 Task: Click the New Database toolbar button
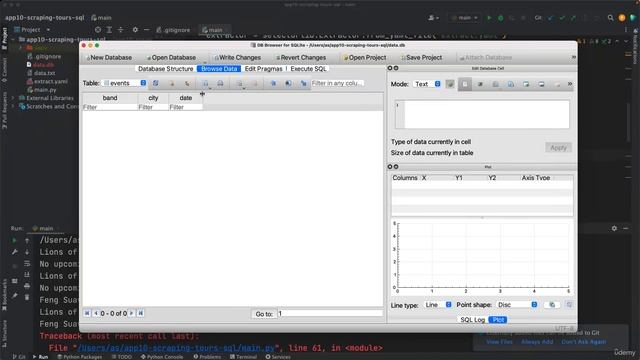pyautogui.click(x=109, y=58)
